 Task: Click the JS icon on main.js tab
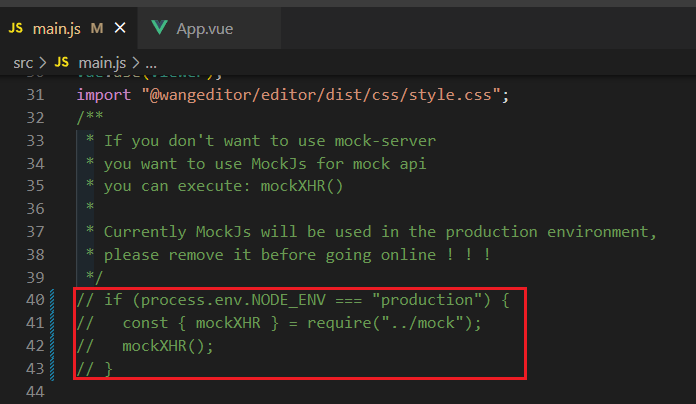click(16, 28)
